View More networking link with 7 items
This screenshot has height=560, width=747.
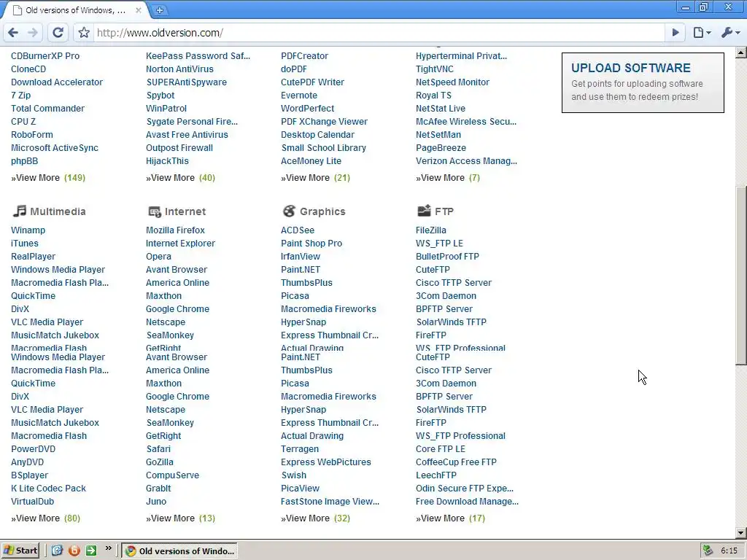click(x=447, y=178)
